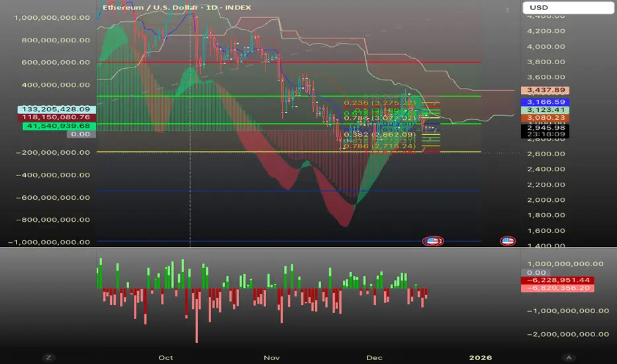617x364 pixels.
Task: Click the Dec label on time axis
Action: tap(374, 357)
